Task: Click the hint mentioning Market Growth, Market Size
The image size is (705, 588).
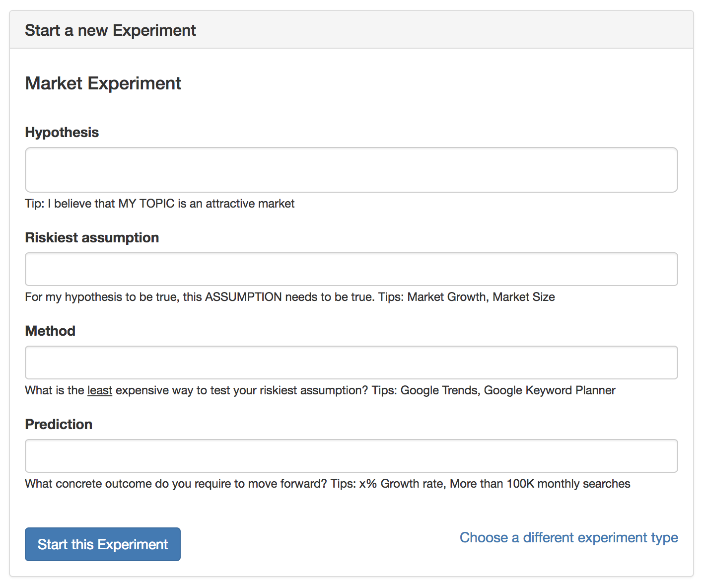Action: tap(290, 297)
